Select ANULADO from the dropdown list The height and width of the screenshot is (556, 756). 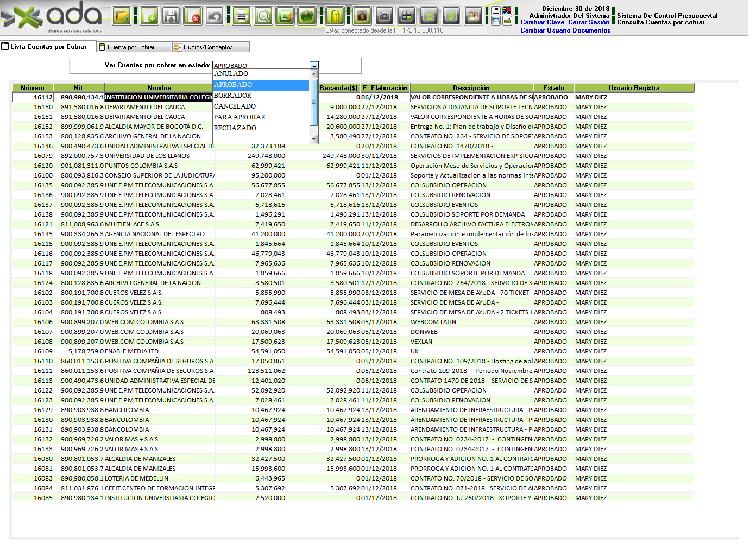(x=231, y=74)
